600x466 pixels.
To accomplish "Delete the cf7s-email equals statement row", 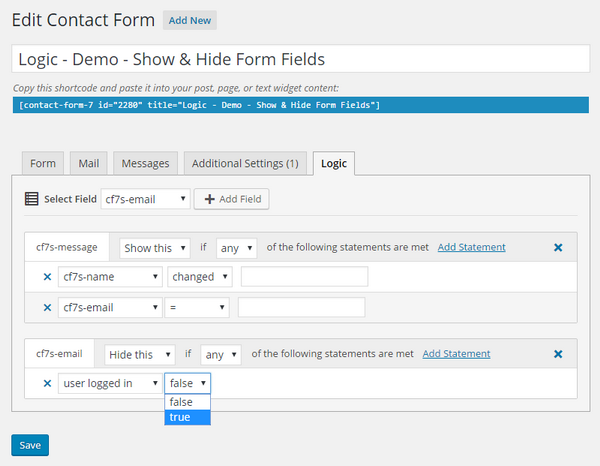I will pos(47,308).
